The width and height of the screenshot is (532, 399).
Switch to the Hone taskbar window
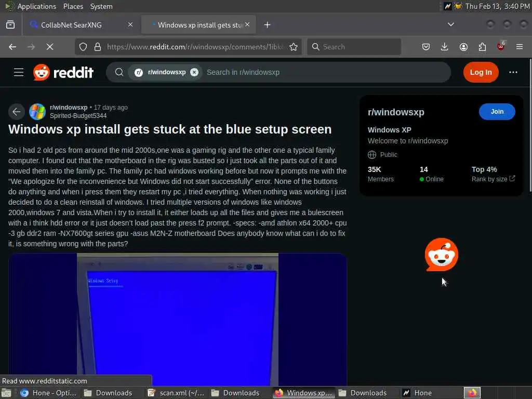click(431, 393)
